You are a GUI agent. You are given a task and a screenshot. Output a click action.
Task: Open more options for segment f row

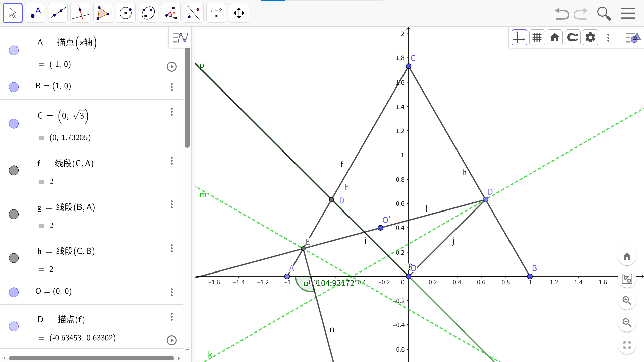172,161
